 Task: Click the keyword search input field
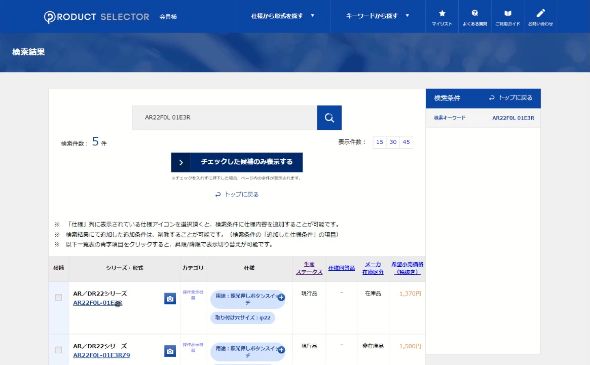[224, 118]
